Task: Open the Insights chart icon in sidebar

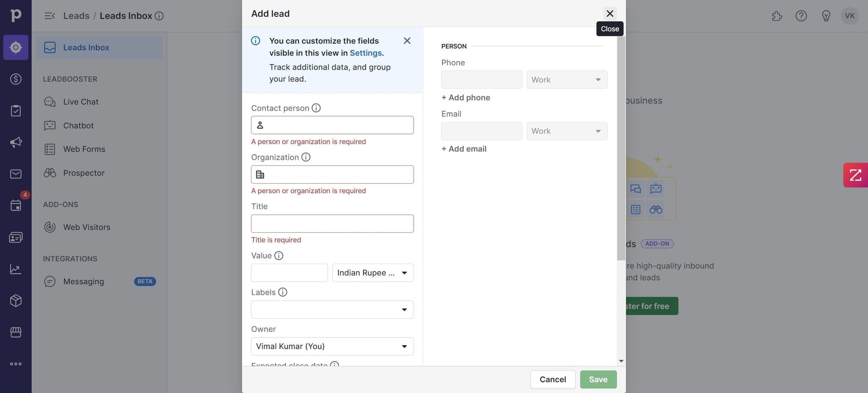Action: [16, 269]
